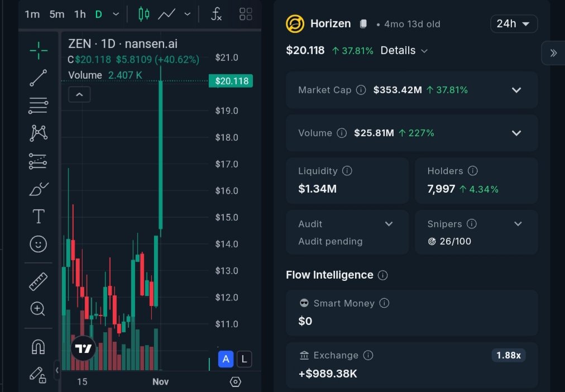Switch to the 1m timeframe

tap(32, 14)
